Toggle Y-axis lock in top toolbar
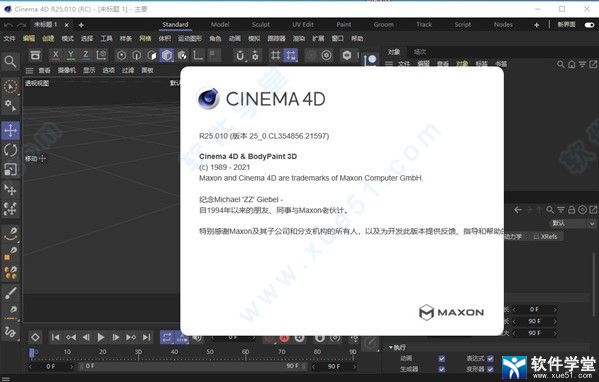The image size is (599, 382). click(x=71, y=55)
